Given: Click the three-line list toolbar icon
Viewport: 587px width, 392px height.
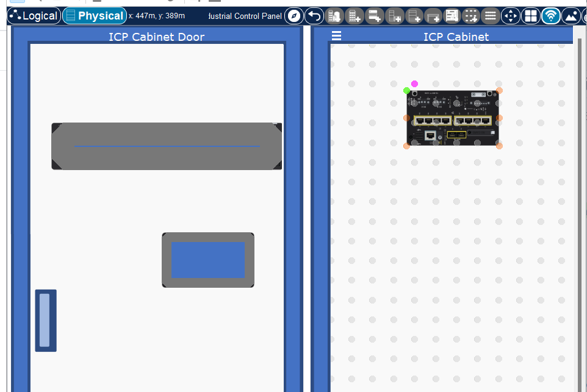Looking at the screenshot, I should click(491, 16).
